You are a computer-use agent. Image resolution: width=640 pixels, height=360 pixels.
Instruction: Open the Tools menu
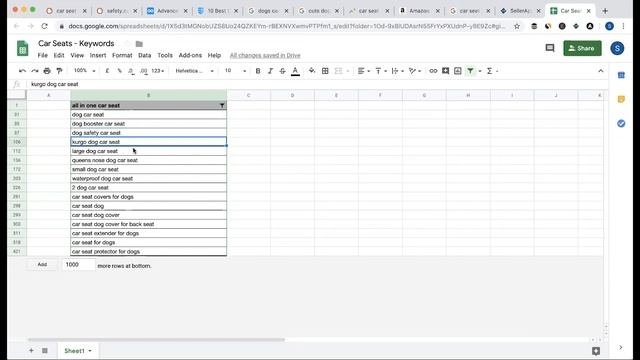point(165,55)
